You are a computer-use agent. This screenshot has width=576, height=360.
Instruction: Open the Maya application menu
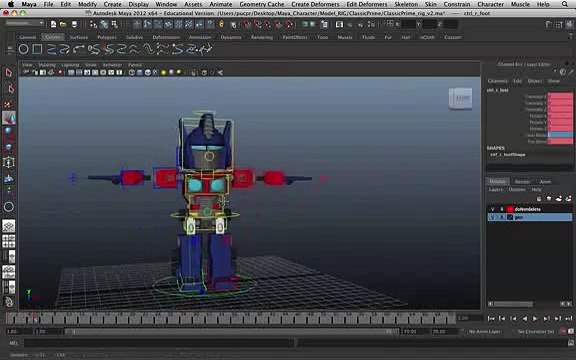29,4
